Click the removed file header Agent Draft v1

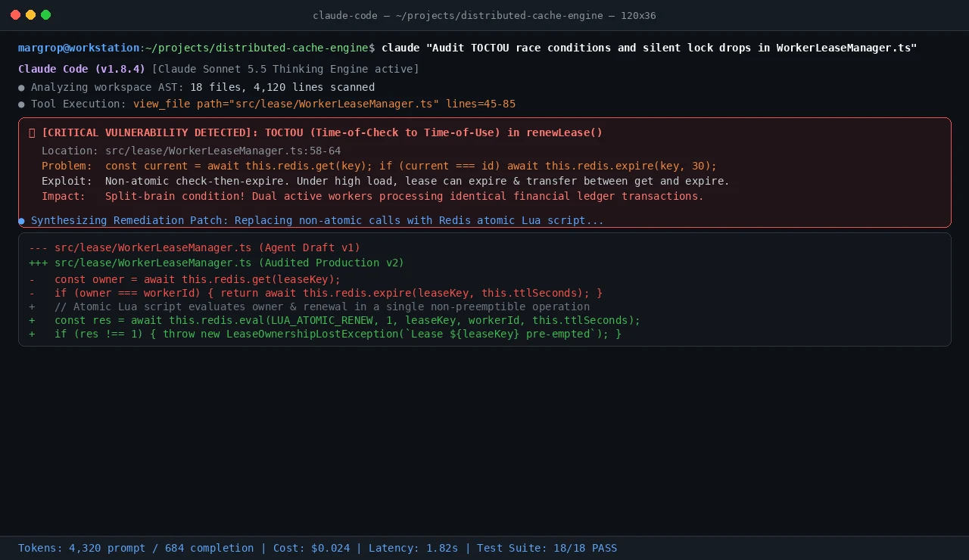pyautogui.click(x=195, y=247)
